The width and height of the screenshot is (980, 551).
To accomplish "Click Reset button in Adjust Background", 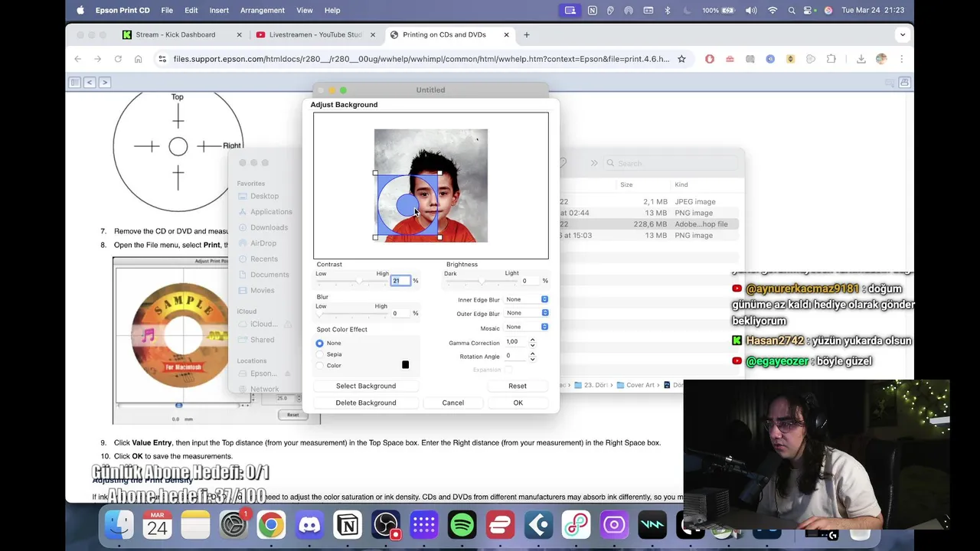I will tap(518, 386).
